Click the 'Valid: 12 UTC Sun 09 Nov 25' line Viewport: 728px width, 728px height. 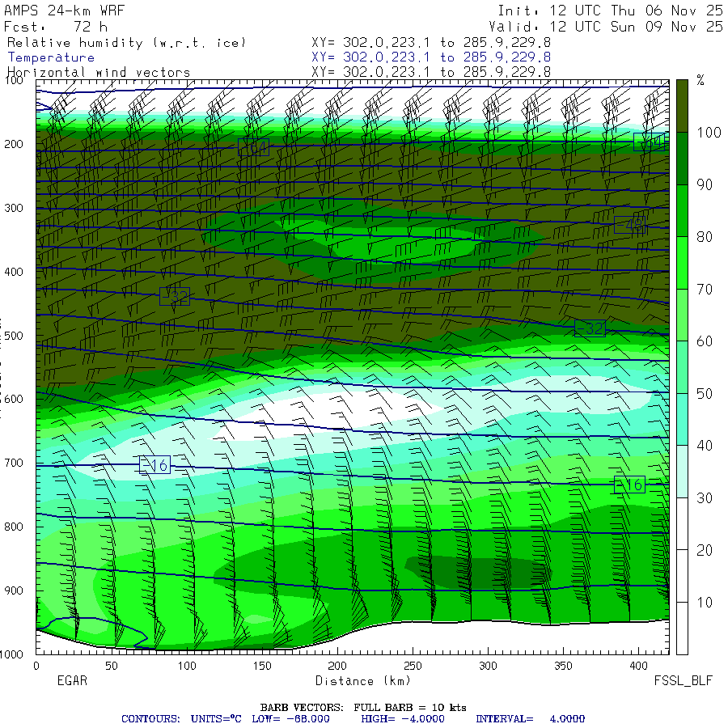[605, 27]
